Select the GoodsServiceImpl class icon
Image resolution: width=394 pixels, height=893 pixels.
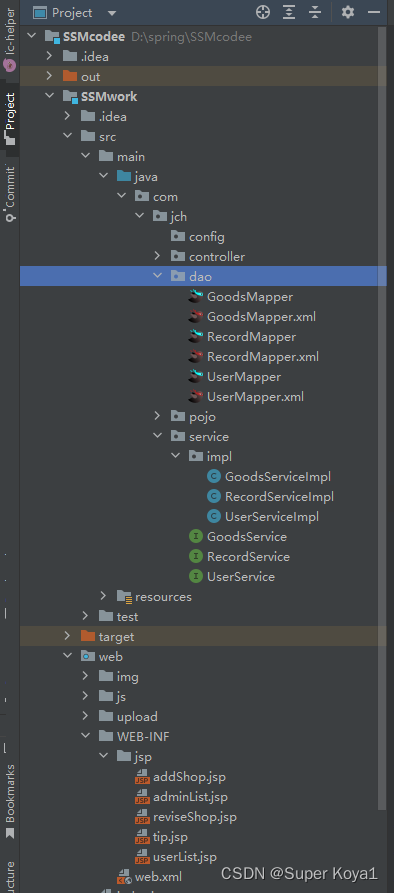[214, 476]
